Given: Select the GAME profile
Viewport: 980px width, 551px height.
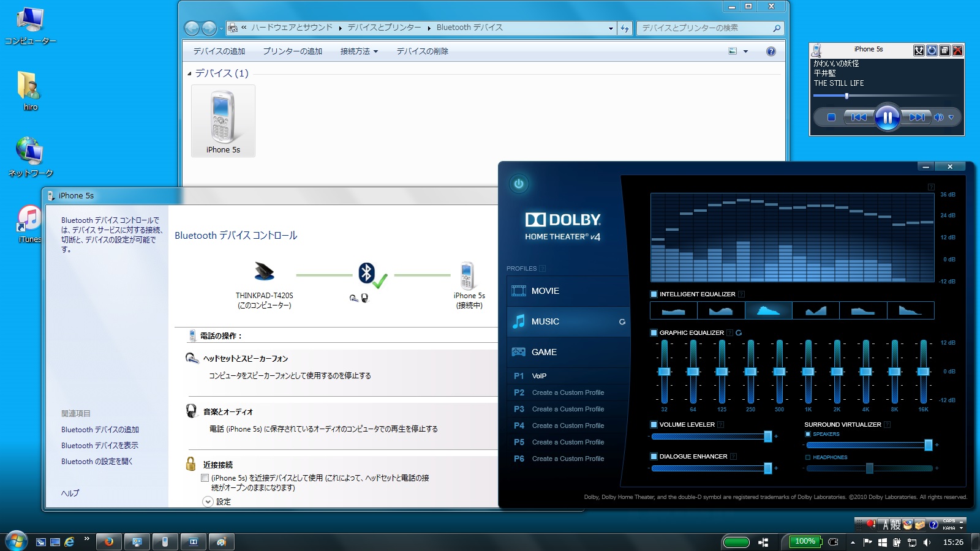Looking at the screenshot, I should [568, 353].
